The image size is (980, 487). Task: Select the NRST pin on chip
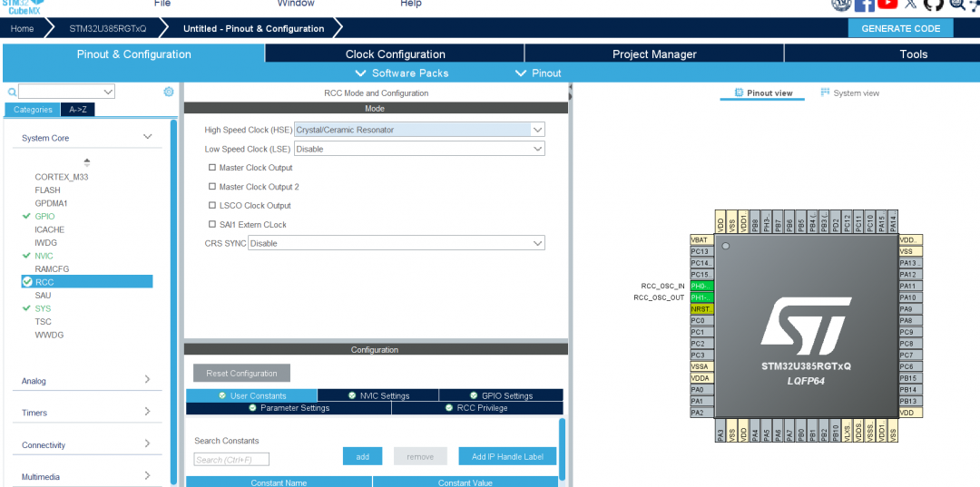[701, 309]
